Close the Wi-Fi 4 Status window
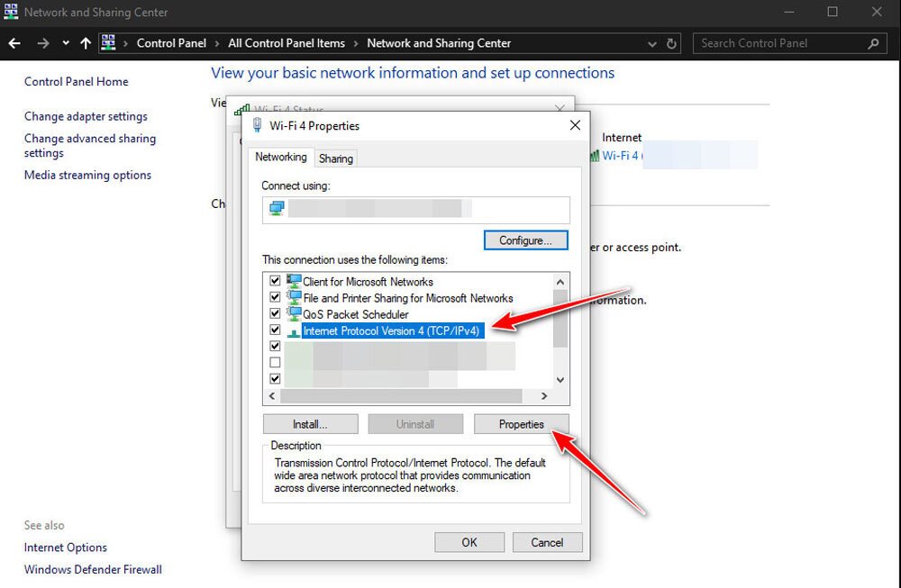901x588 pixels. coord(560,107)
